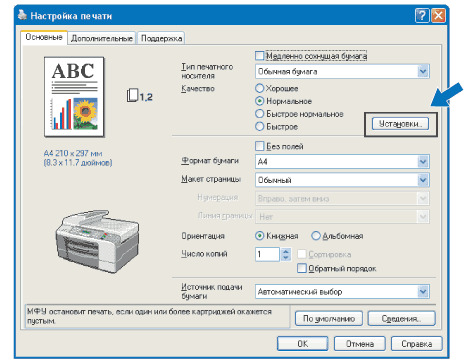Toggle Обратный порядок checkbox

pos(301,268)
